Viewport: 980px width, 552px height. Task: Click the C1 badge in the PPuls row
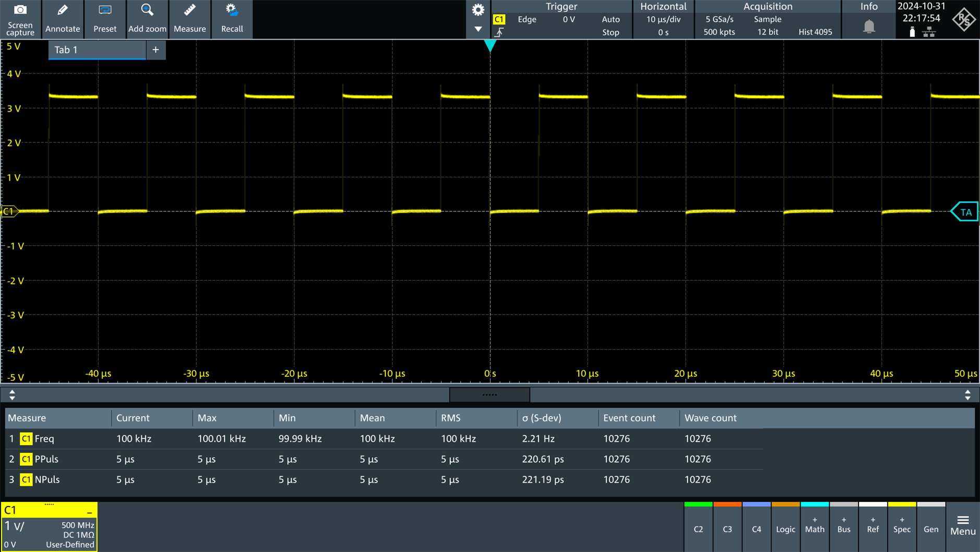(x=26, y=459)
